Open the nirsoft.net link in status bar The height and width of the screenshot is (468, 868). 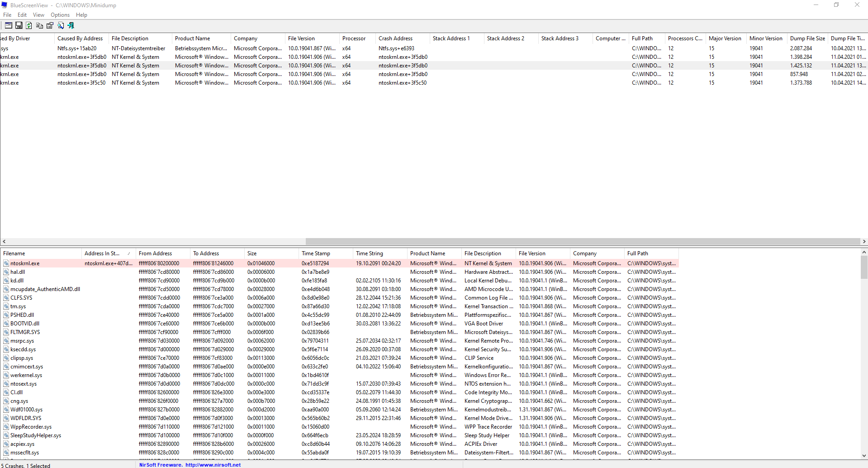click(x=213, y=465)
